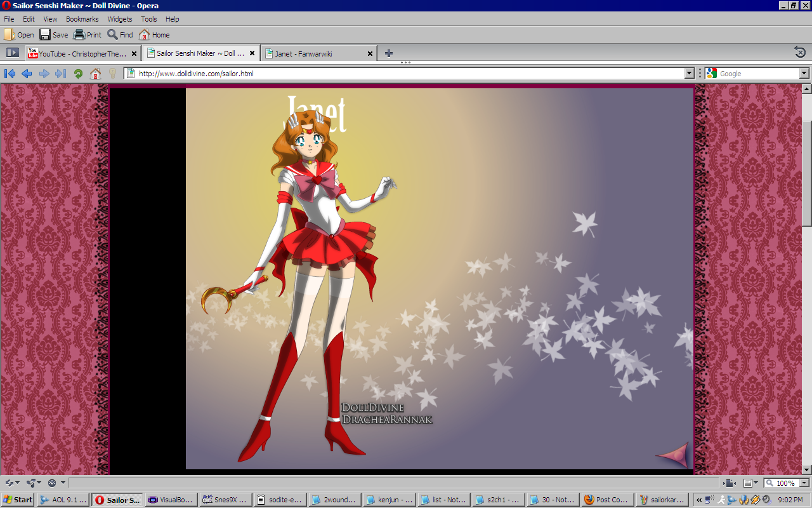This screenshot has width=812, height=508.
Task: Toggle fit-to-width page icon in status bar
Action: [x=730, y=483]
